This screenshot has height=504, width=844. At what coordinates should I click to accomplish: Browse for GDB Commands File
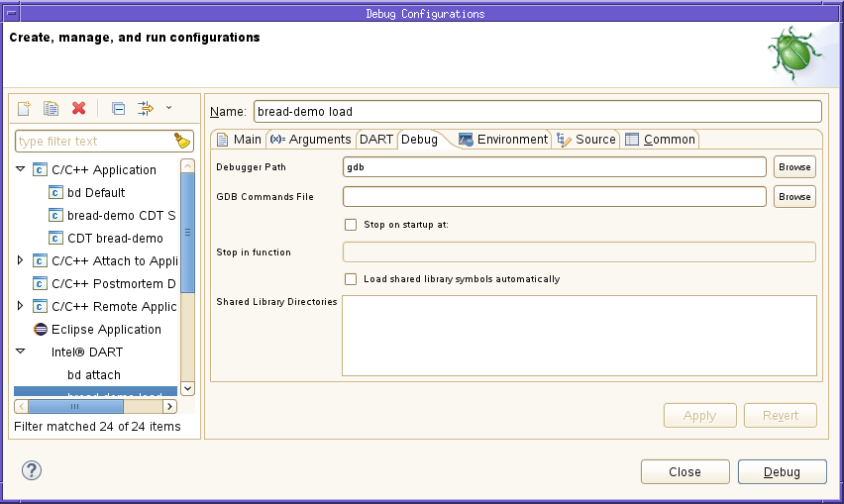point(794,196)
